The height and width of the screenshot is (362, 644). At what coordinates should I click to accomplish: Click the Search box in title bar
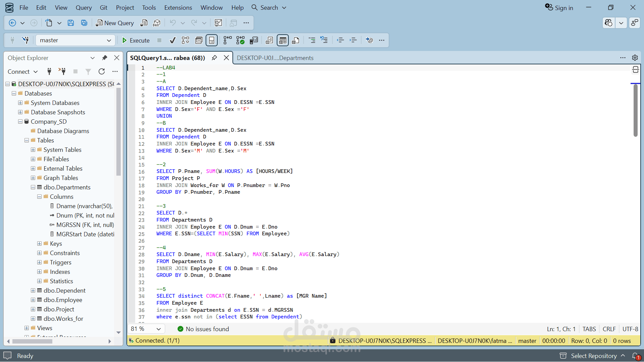point(269,7)
